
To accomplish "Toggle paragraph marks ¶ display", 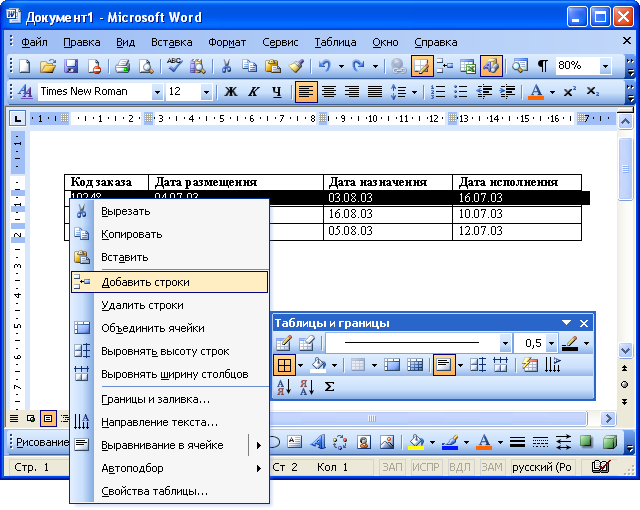I will click(x=543, y=66).
